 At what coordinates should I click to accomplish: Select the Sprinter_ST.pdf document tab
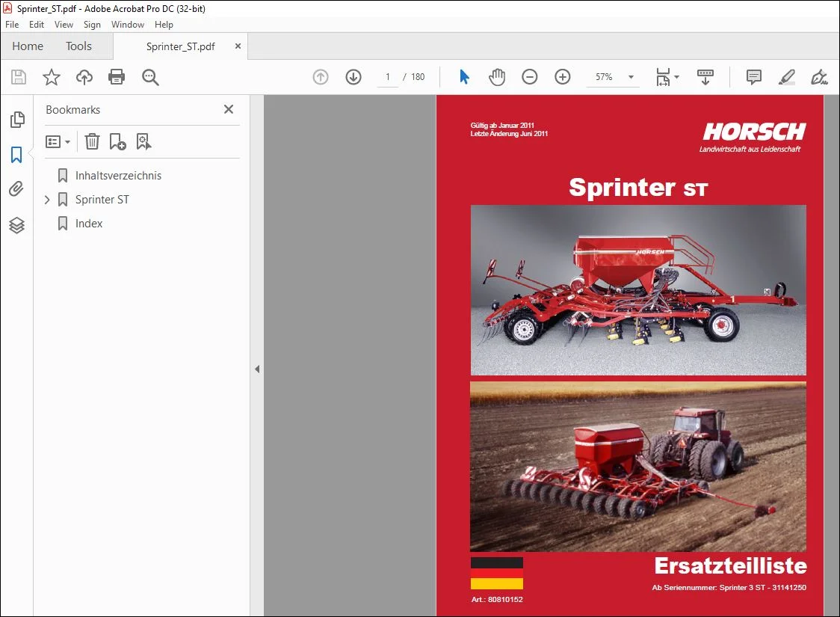pyautogui.click(x=181, y=46)
